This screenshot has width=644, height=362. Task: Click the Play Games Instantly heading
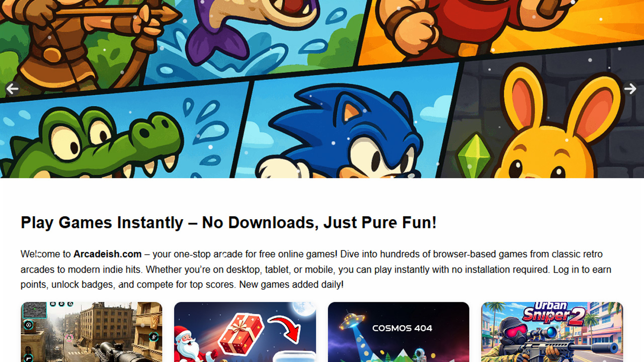228,222
